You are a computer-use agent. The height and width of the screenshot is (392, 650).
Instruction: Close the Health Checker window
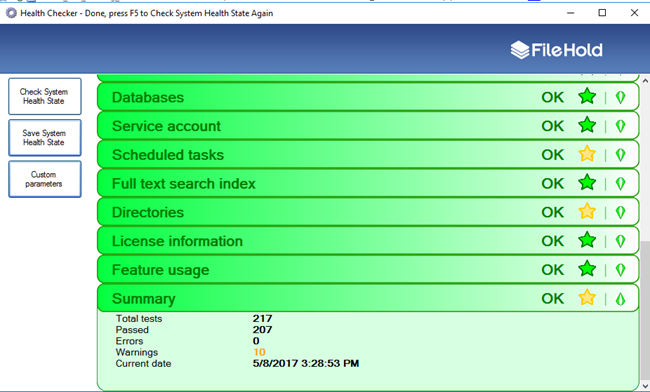[x=634, y=13]
